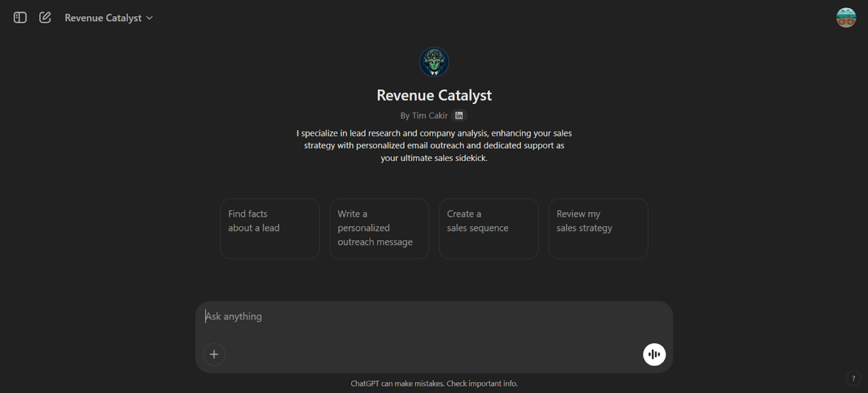Click the "ChatGPT can make mistakes" disclaimer text

[434, 384]
